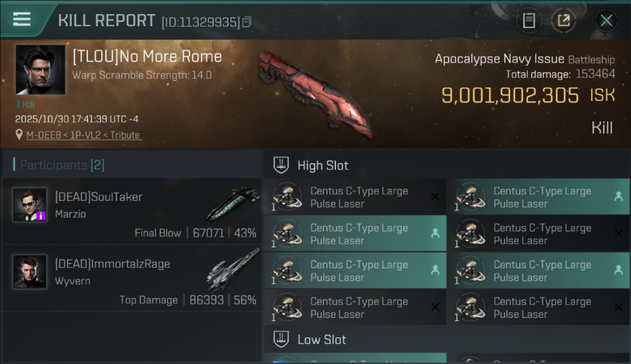631x364 pixels.
Task: Open the kill report notes icon
Action: tap(529, 20)
